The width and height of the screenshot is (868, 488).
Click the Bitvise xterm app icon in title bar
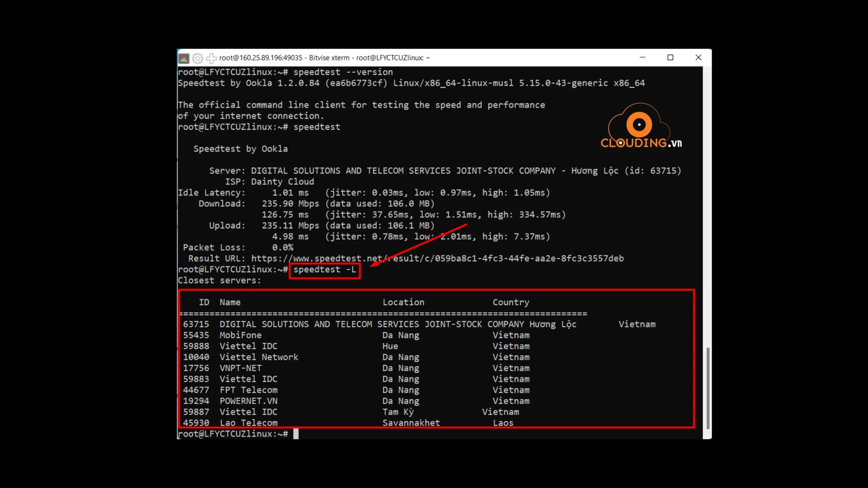pos(183,58)
